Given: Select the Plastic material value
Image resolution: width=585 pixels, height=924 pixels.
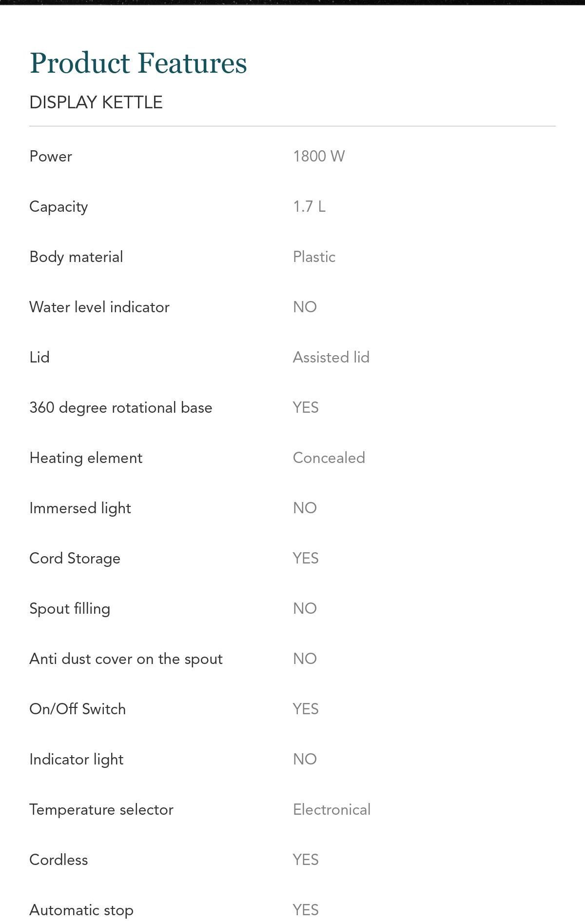Looking at the screenshot, I should [314, 257].
